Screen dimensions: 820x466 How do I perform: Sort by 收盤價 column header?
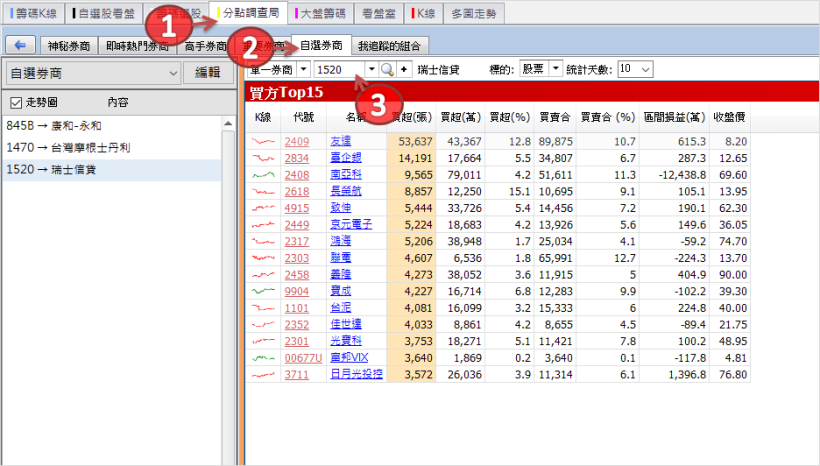click(729, 118)
